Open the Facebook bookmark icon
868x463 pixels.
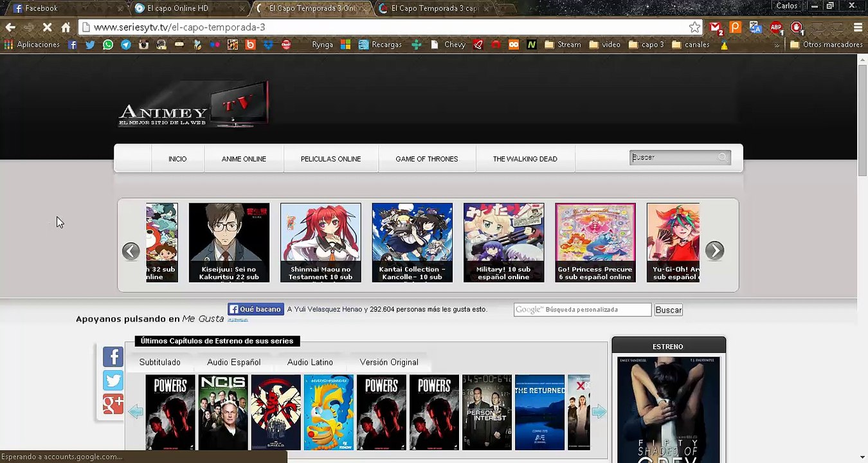(73, 45)
